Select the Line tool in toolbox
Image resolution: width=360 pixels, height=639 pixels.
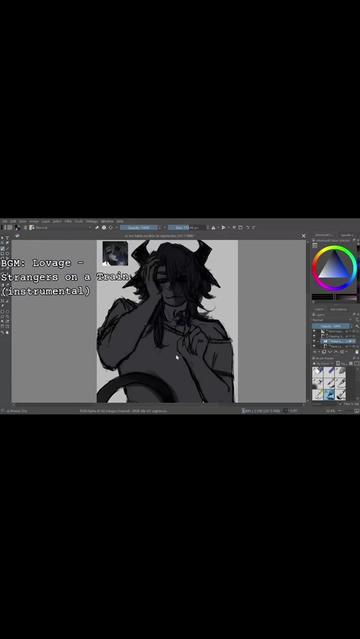(7, 249)
